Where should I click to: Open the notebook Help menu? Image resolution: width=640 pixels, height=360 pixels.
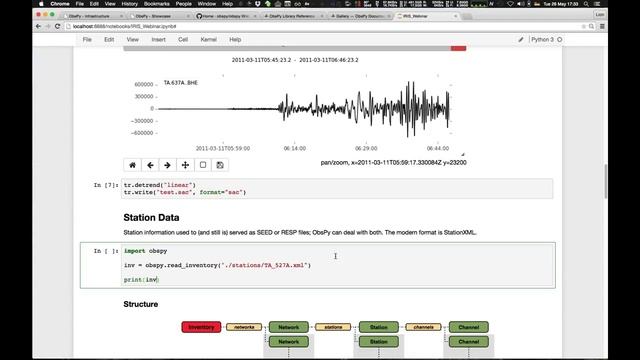click(x=235, y=40)
